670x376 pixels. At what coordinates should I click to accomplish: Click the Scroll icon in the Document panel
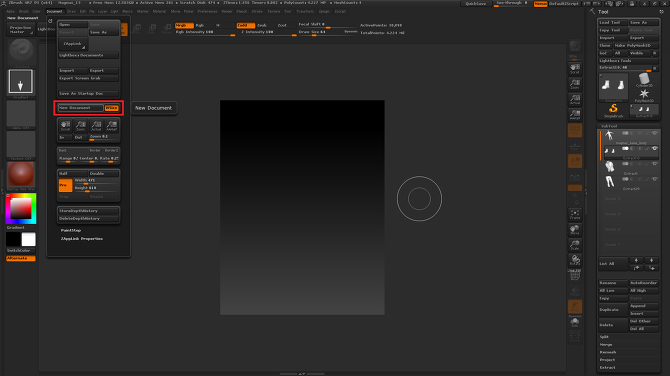(65, 126)
